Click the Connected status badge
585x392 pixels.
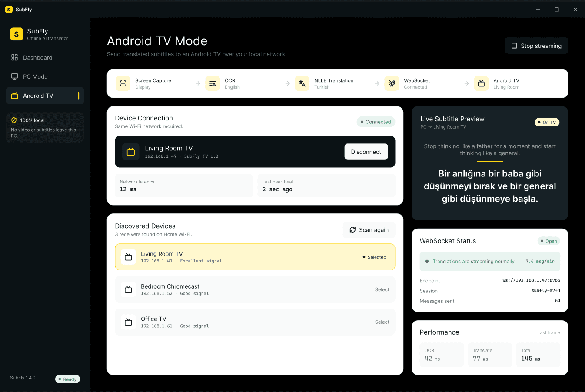(x=376, y=122)
